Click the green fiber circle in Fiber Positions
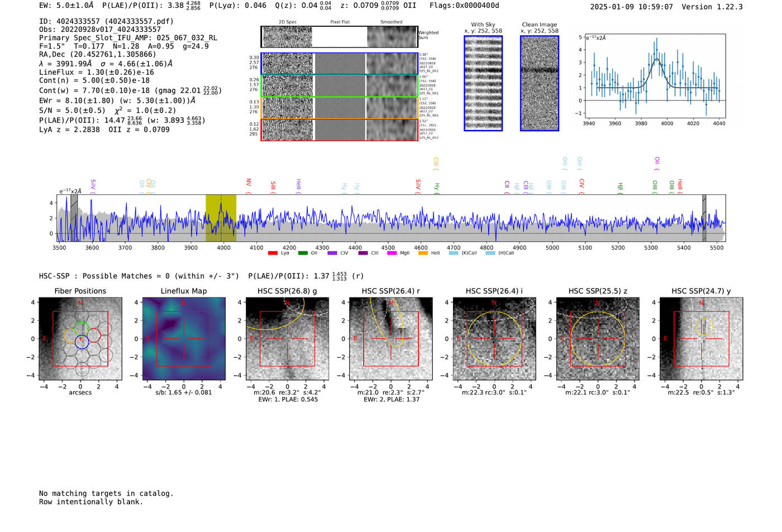782x532 pixels. pos(82,329)
